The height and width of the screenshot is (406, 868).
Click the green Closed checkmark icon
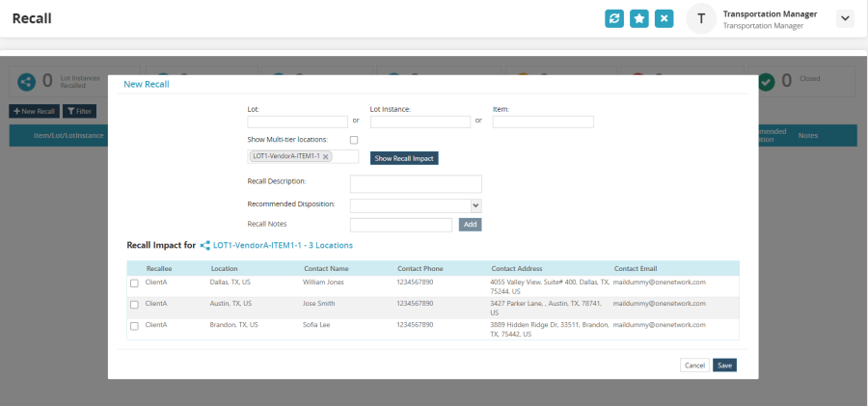pyautogui.click(x=767, y=83)
